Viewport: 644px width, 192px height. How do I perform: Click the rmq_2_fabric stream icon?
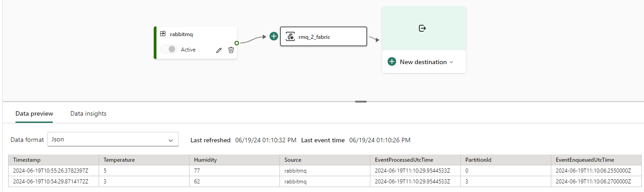pyautogui.click(x=291, y=37)
